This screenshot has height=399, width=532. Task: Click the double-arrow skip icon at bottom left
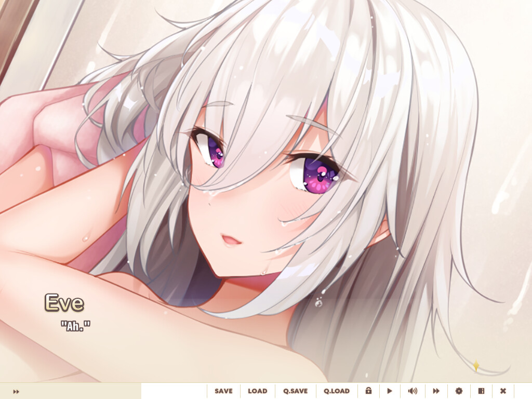[x=16, y=391]
